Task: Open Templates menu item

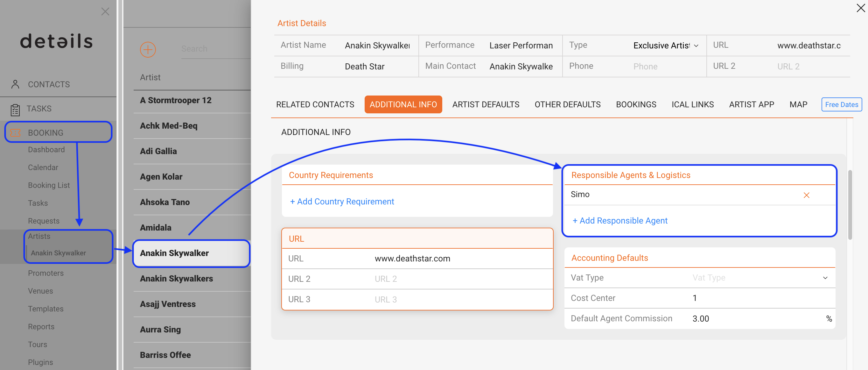Action: 45,309
